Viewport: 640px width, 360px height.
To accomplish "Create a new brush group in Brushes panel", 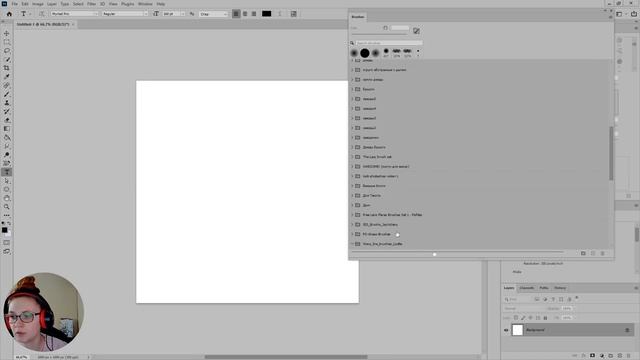I will point(583,253).
